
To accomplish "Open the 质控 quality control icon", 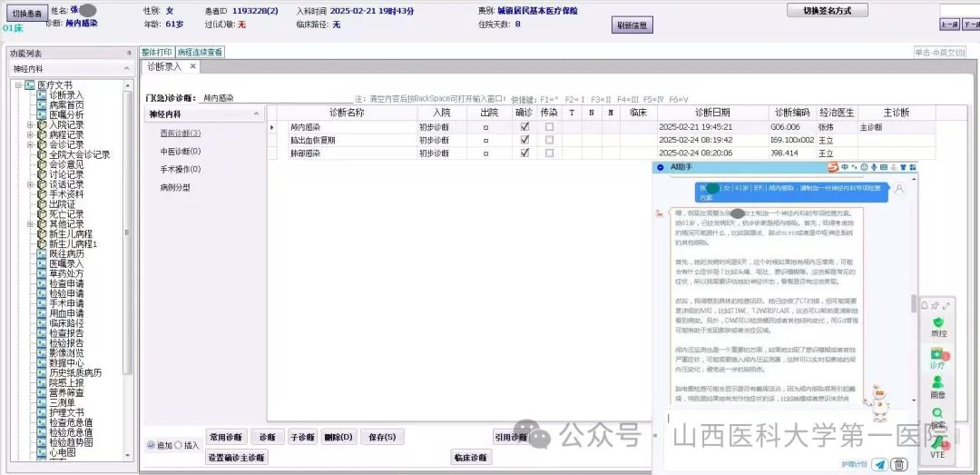I will 938,325.
